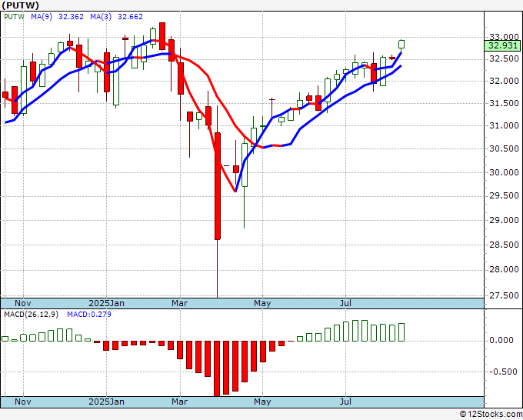Click the 29.000 price axis label
Image resolution: width=523 pixels, height=420 pixels.
point(504,220)
